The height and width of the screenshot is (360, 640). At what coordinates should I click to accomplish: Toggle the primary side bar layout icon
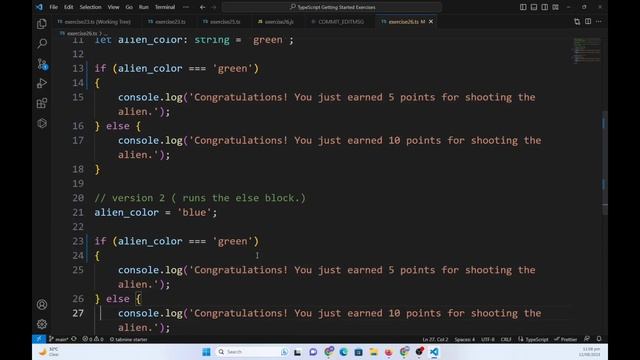coord(523,7)
